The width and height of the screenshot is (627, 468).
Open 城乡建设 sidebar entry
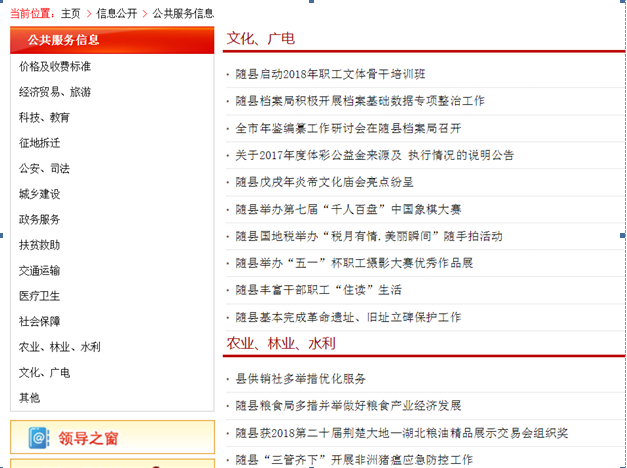(39, 194)
